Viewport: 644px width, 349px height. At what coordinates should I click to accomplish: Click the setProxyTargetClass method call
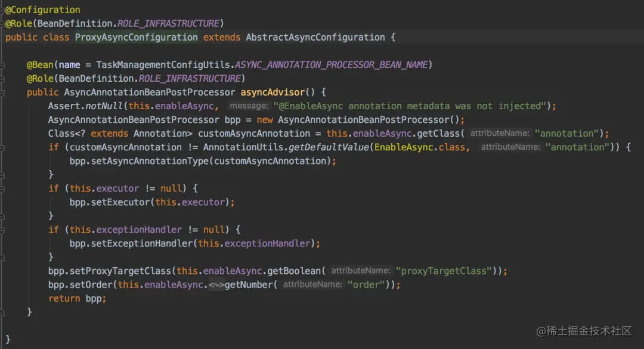click(x=120, y=271)
